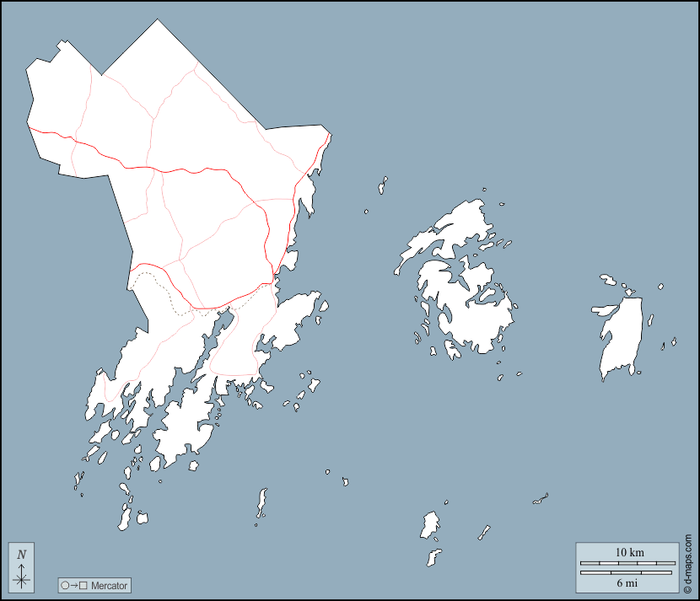Open the d-maps.com copyright link
This screenshot has width=700, height=601.
pos(688,563)
